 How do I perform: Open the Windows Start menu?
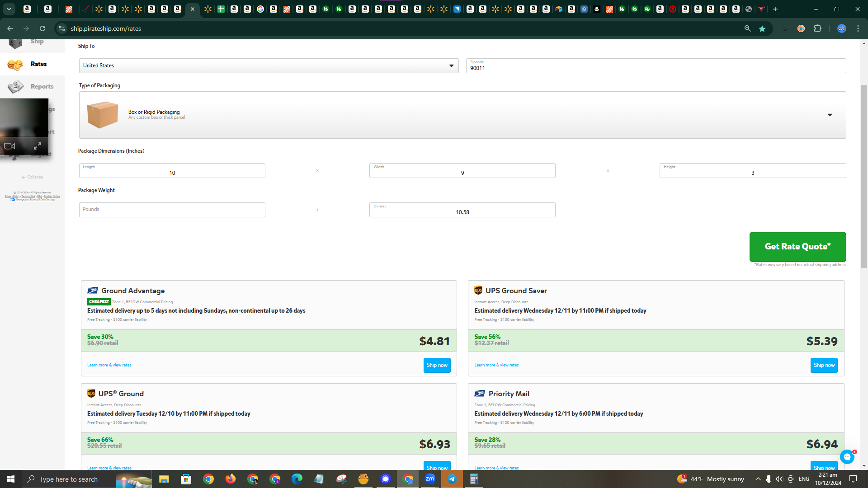click(11, 479)
